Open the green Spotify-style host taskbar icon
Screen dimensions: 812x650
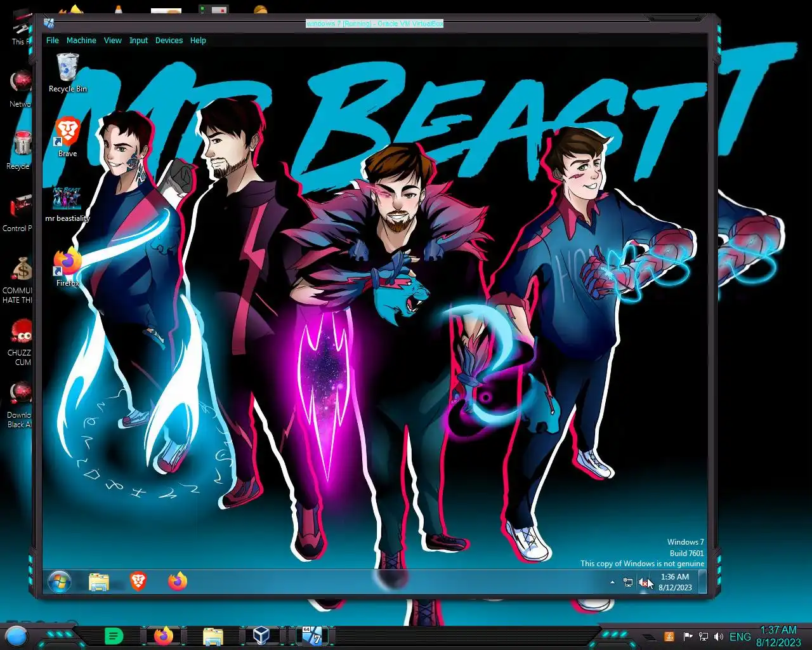pos(114,635)
